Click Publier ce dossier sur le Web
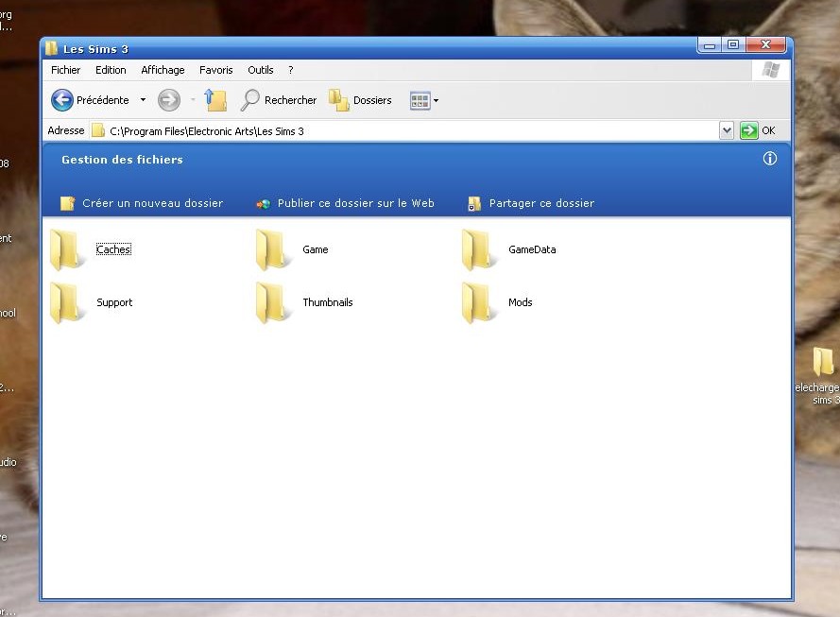Image resolution: width=840 pixels, height=617 pixels. [x=355, y=203]
